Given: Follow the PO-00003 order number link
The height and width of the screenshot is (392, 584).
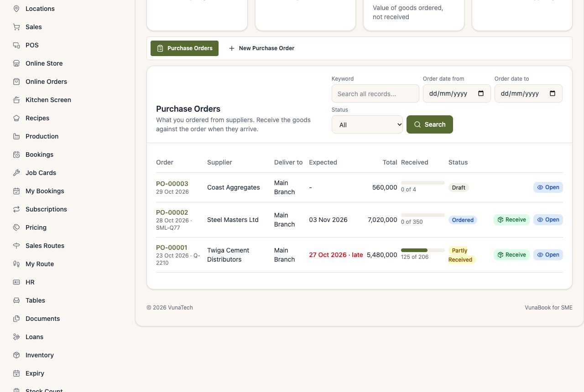Looking at the screenshot, I should [x=172, y=184].
